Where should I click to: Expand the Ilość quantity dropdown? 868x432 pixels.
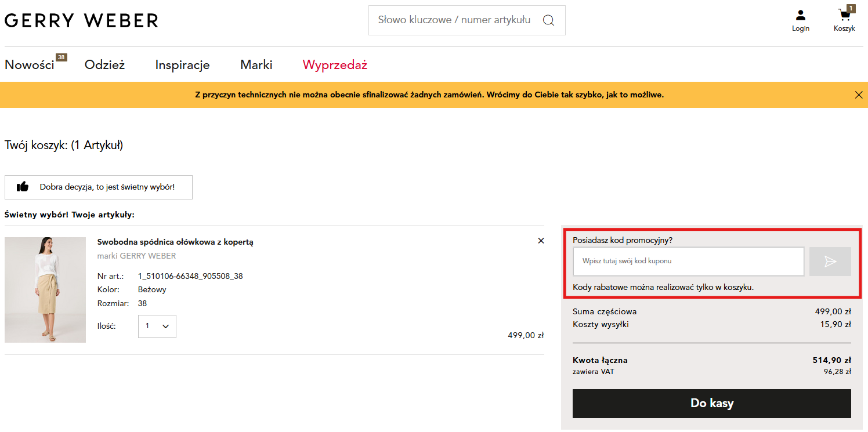[157, 326]
